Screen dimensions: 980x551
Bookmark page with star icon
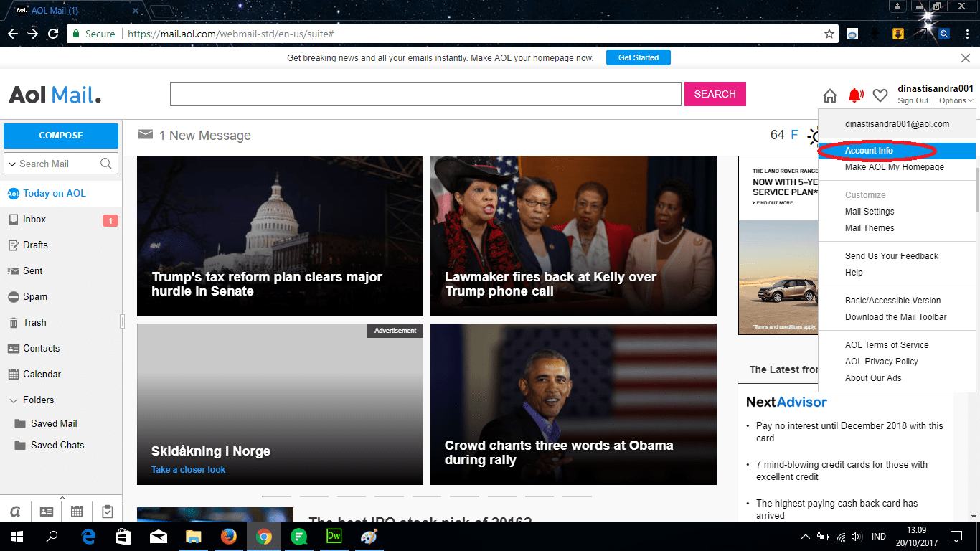pos(829,34)
